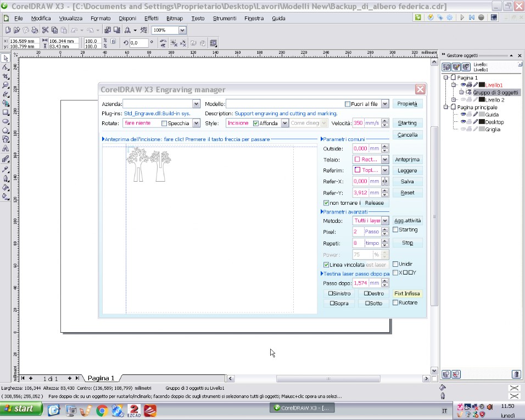Select the Pagina 1 page tab
525x420 pixels.
101,378
